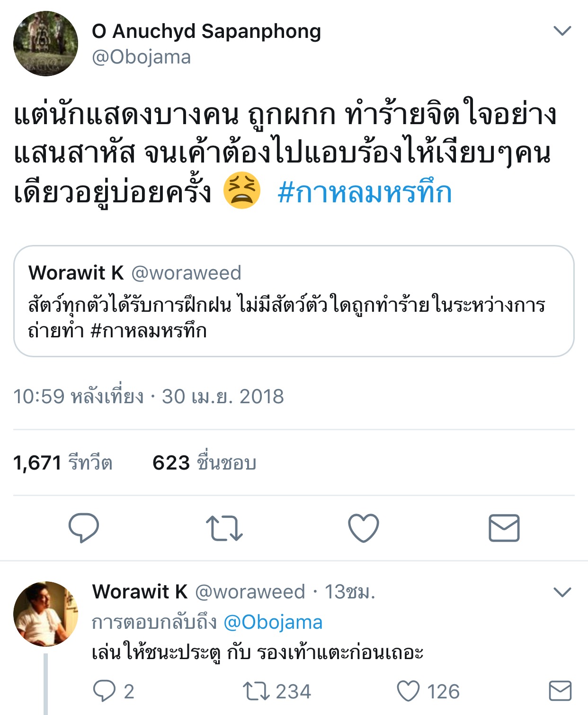
Task: Open the quoted tweet by Worawit K
Action: [x=294, y=301]
